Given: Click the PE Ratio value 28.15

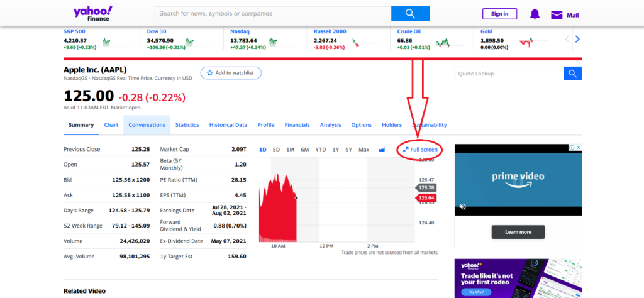Looking at the screenshot, I should (x=238, y=179).
